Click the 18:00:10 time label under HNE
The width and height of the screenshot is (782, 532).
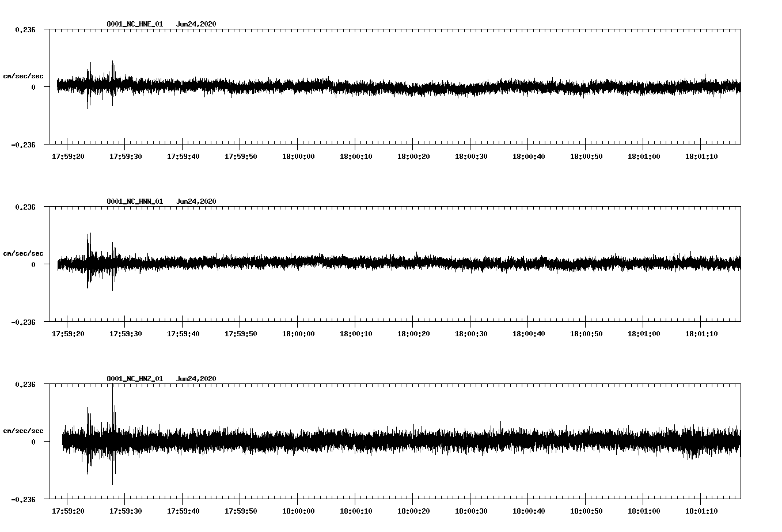[356, 156]
